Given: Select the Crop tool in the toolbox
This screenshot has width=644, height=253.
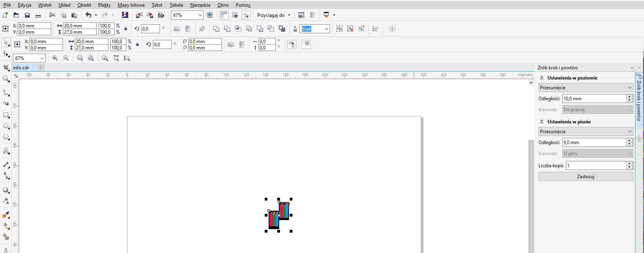Looking at the screenshot, I should (6, 68).
